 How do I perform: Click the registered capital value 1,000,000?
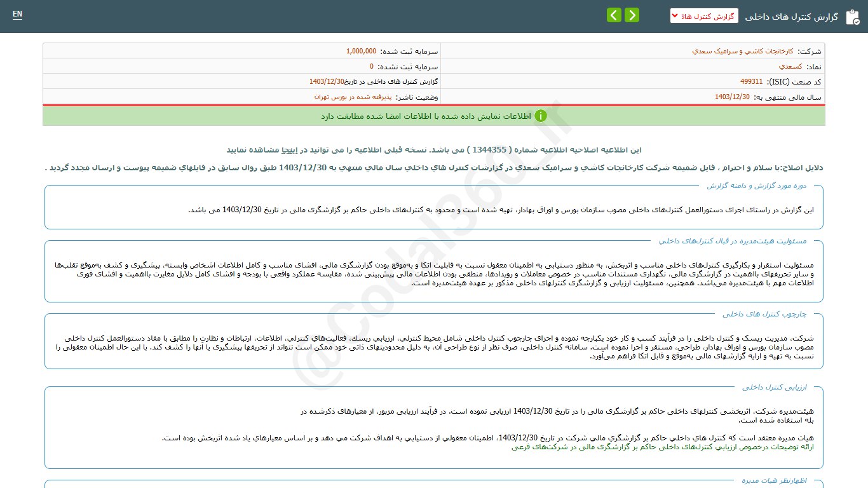(361, 51)
